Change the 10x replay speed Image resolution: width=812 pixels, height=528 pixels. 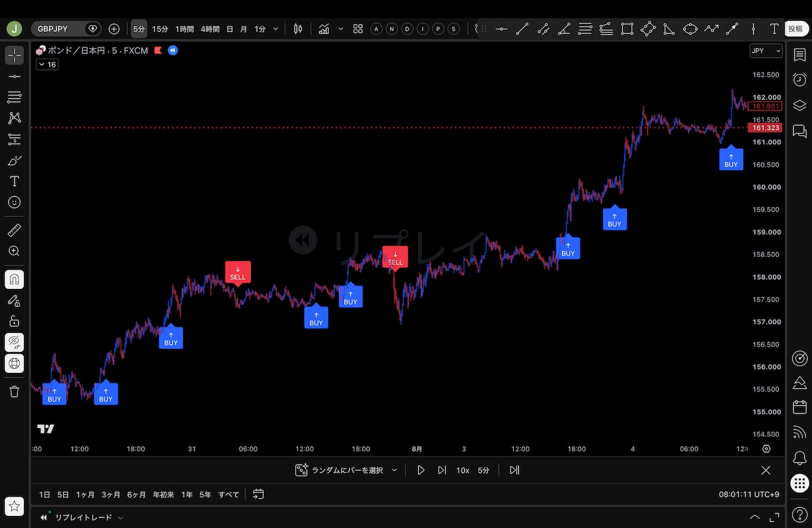tap(463, 470)
